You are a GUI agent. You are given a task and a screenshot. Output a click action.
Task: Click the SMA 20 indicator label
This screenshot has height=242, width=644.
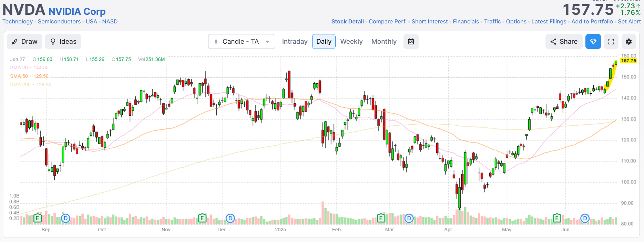(x=29, y=68)
